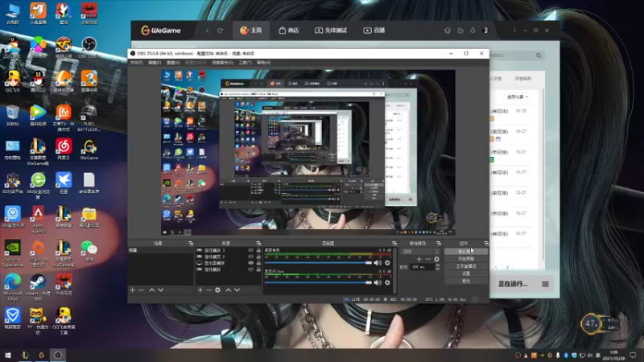Image resolution: width=644 pixels, height=362 pixels.
Task: Click the 开始录制 start recording button
Action: 466,259
